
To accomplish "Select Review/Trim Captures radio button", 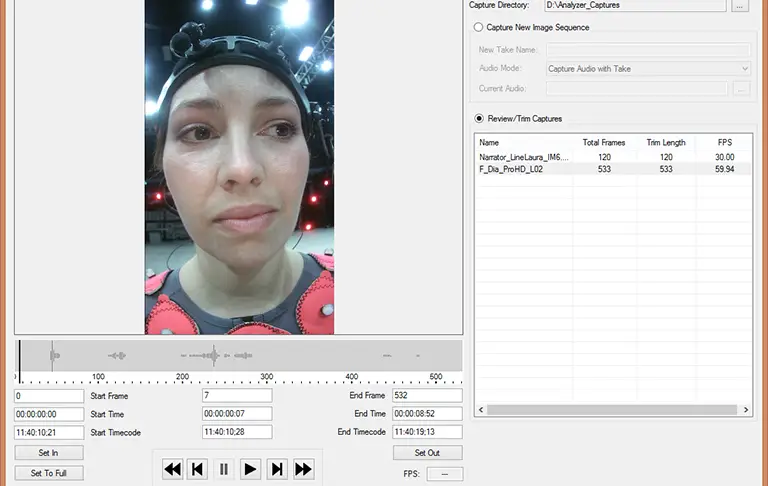I will (479, 118).
